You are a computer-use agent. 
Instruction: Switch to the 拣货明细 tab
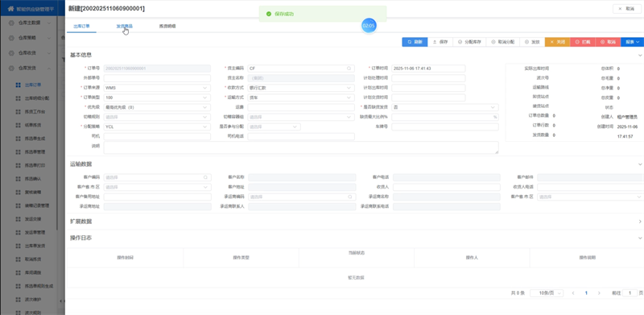167,26
